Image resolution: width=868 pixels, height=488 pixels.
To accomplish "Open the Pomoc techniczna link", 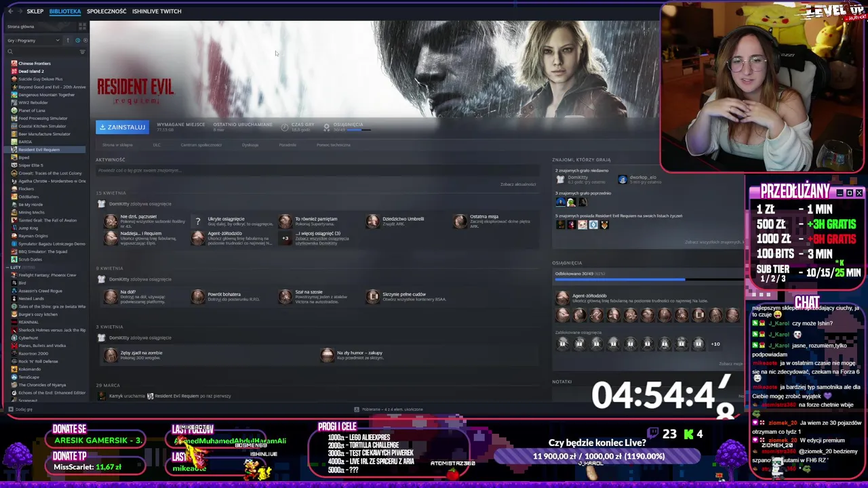I will click(334, 144).
